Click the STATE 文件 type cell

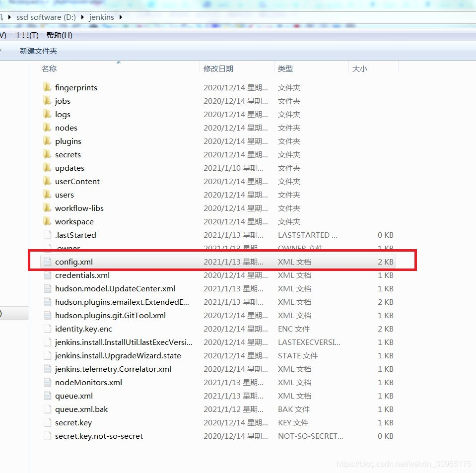[298, 355]
